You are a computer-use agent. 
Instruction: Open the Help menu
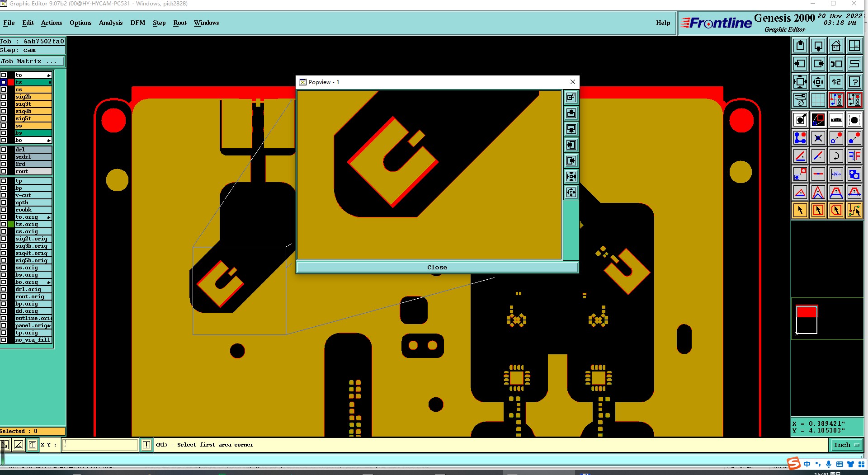tap(663, 23)
